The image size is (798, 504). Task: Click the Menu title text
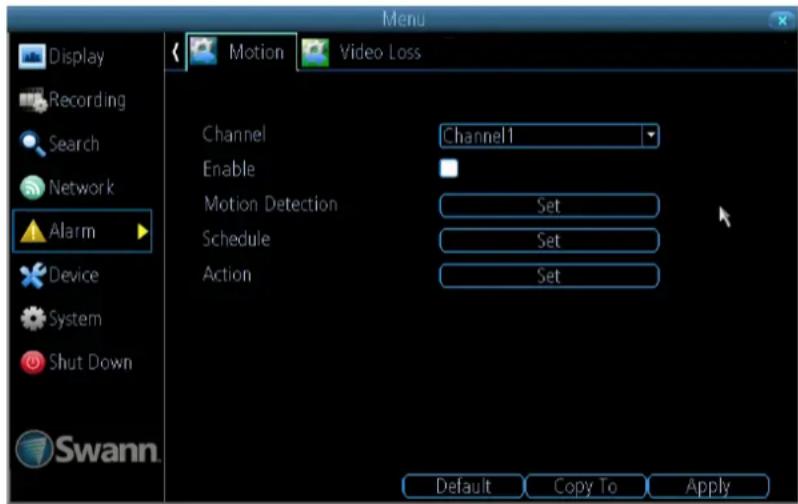pyautogui.click(x=404, y=19)
